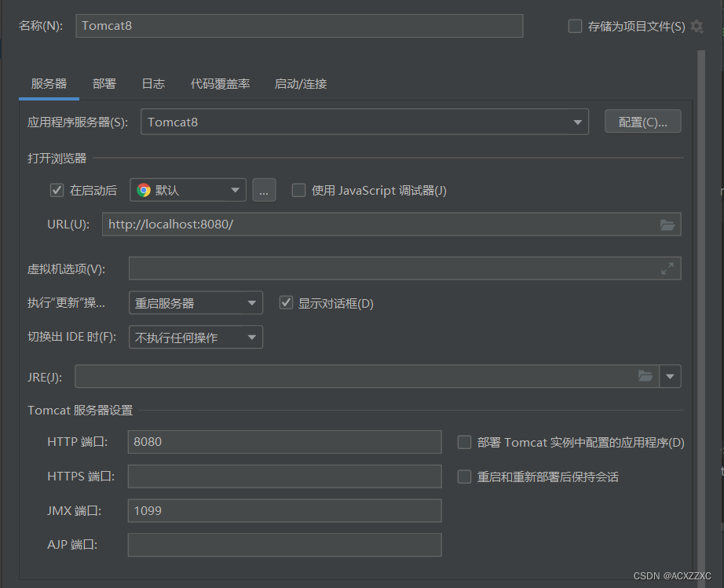The width and height of the screenshot is (724, 588).
Task: Click the AJP 端口 input field
Action: (285, 545)
